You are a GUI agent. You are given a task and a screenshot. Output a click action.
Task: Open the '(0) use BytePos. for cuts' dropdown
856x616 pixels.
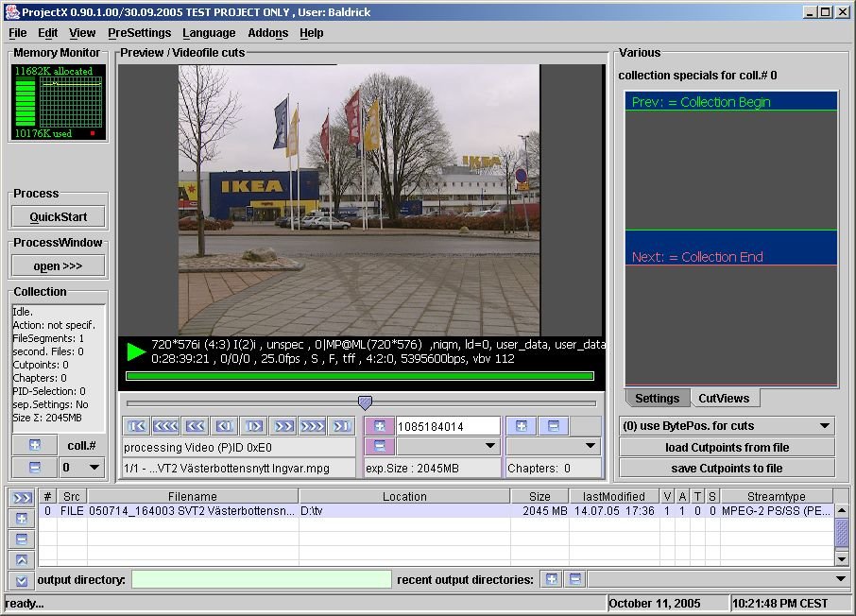point(727,426)
